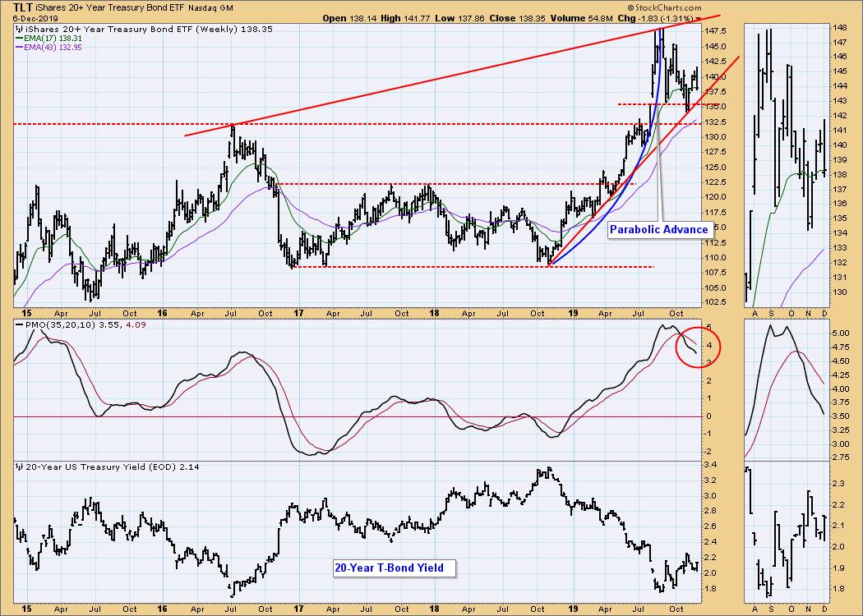
Task: Click the 102.5 price axis label
Action: click(716, 302)
